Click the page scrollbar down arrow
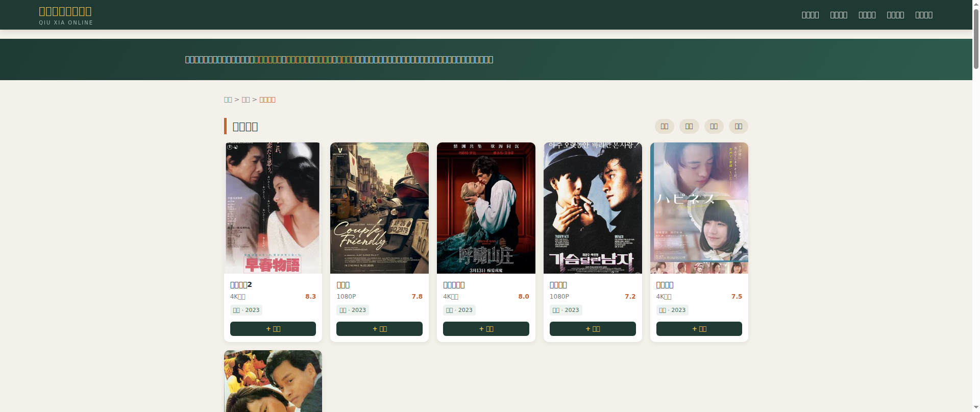980x412 pixels. [x=976, y=408]
